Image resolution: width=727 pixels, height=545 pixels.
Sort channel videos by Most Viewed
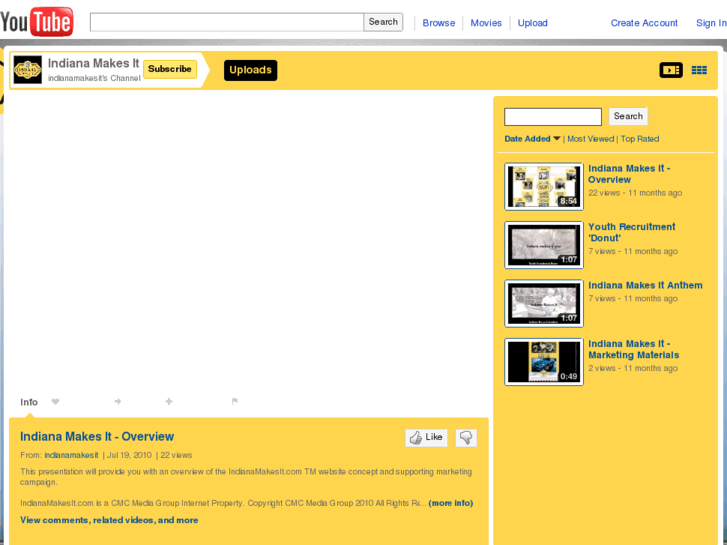click(590, 139)
